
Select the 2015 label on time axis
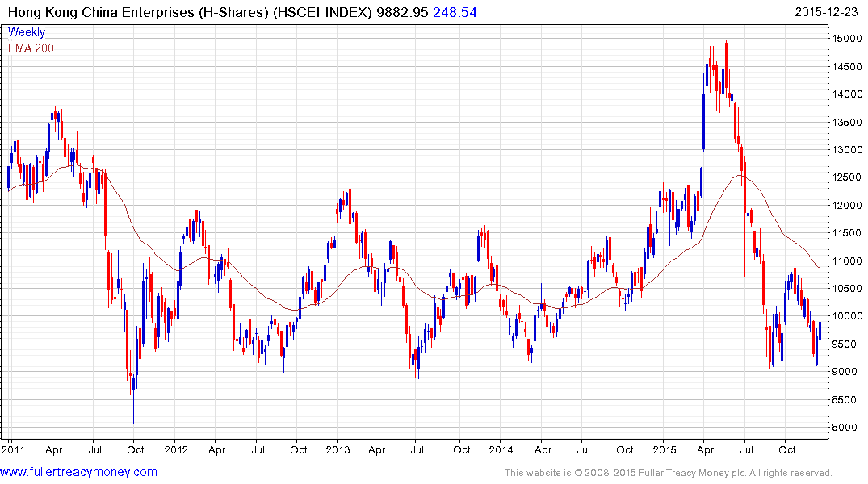click(x=664, y=449)
